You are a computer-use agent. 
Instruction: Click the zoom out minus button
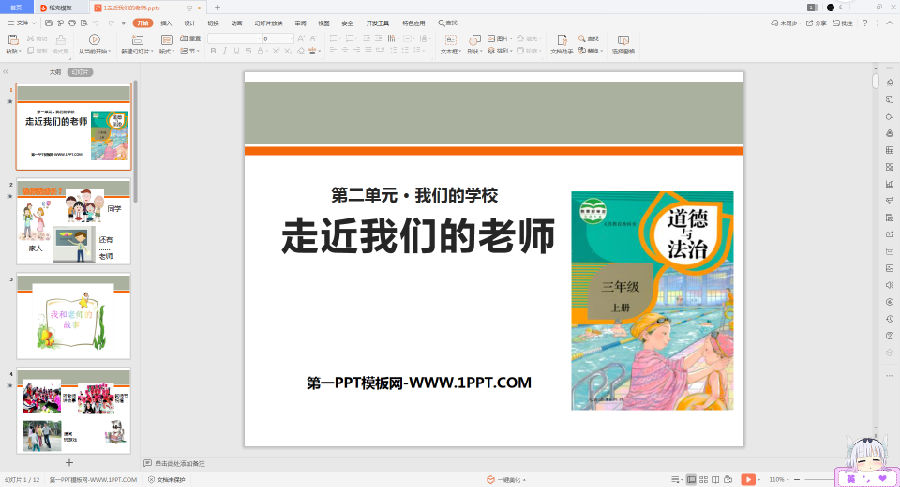[797, 479]
